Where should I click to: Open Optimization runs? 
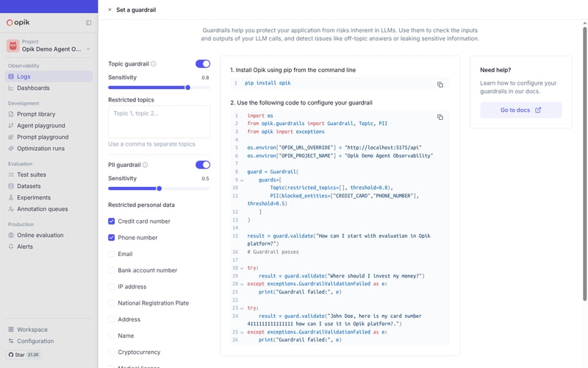click(x=49, y=149)
